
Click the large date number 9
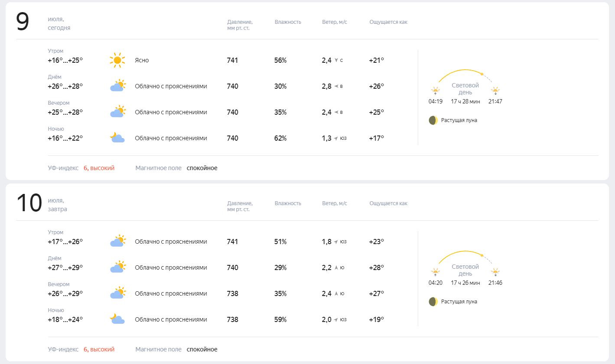[x=23, y=22]
